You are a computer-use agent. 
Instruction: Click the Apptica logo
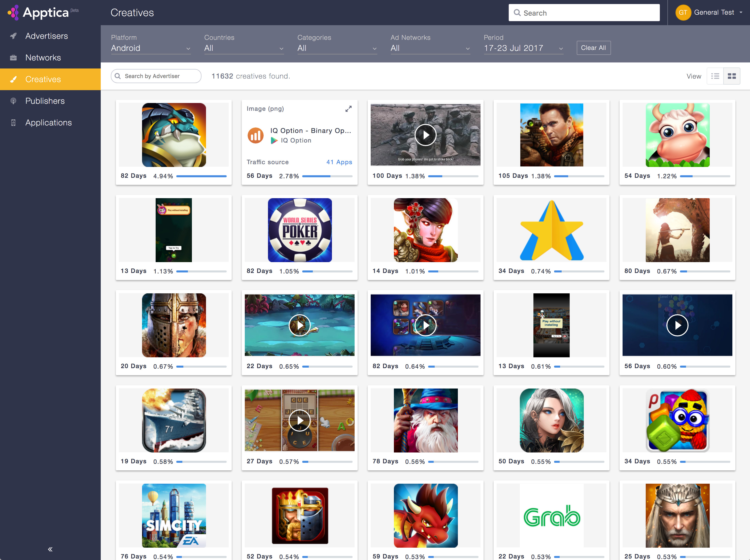coord(43,13)
